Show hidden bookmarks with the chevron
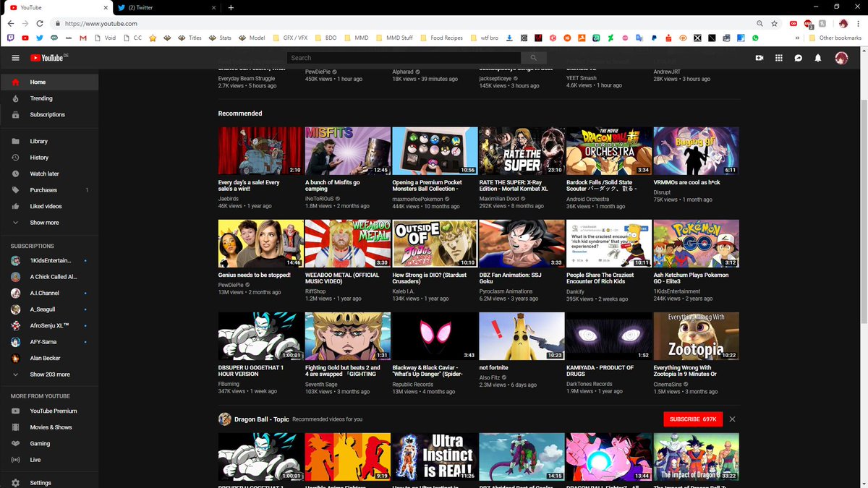This screenshot has height=488, width=868. pos(798,38)
